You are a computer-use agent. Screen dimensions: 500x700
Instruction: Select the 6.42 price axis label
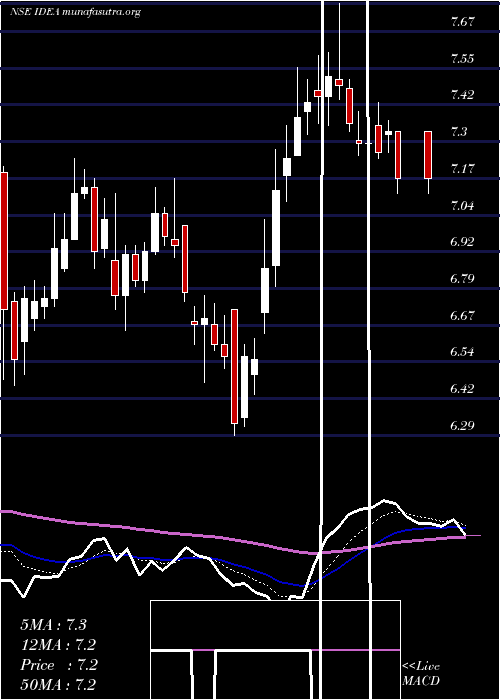(462, 389)
